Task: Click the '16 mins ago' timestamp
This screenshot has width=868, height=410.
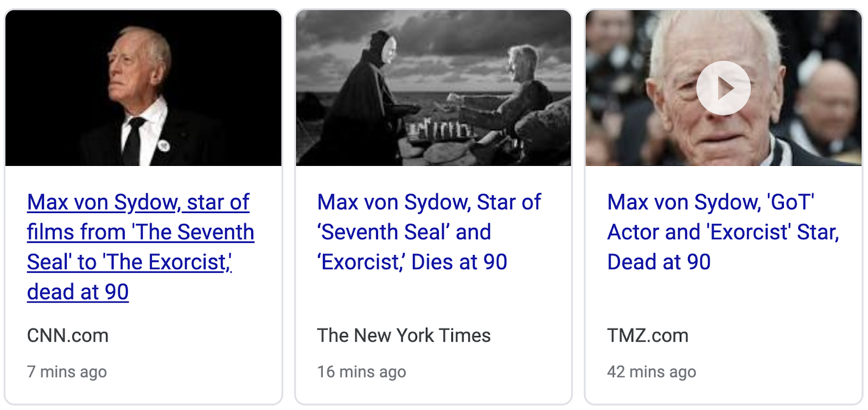Action: pyautogui.click(x=361, y=372)
